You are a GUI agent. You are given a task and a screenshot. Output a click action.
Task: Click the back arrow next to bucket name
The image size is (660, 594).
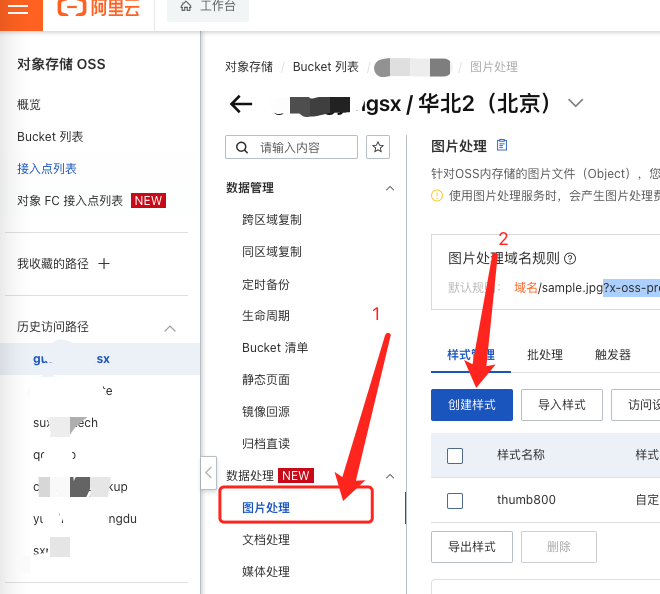coord(241,104)
